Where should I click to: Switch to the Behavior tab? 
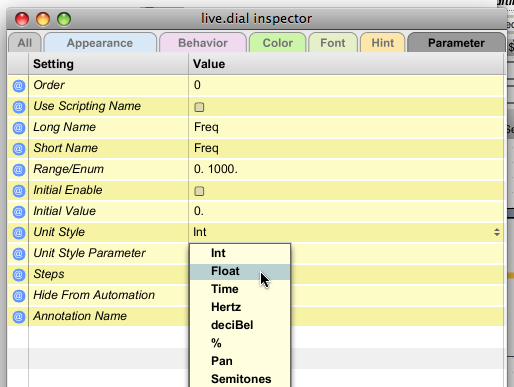(203, 43)
